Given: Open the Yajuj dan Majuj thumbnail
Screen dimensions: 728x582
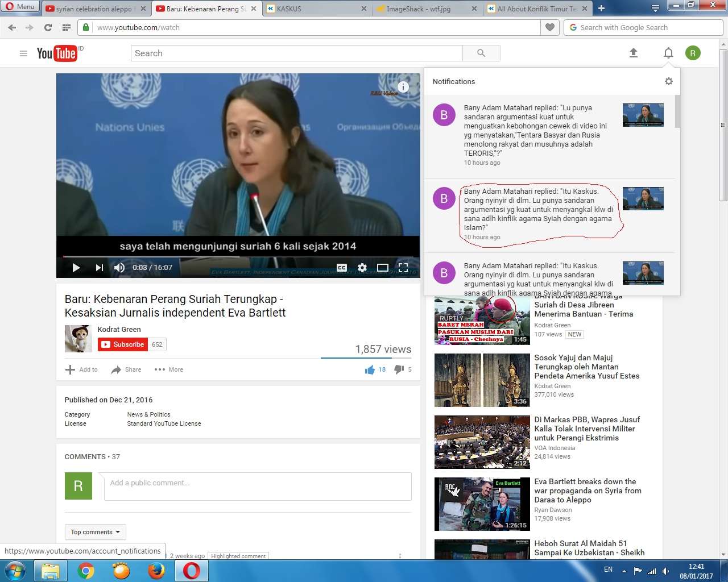Looking at the screenshot, I should click(x=482, y=380).
